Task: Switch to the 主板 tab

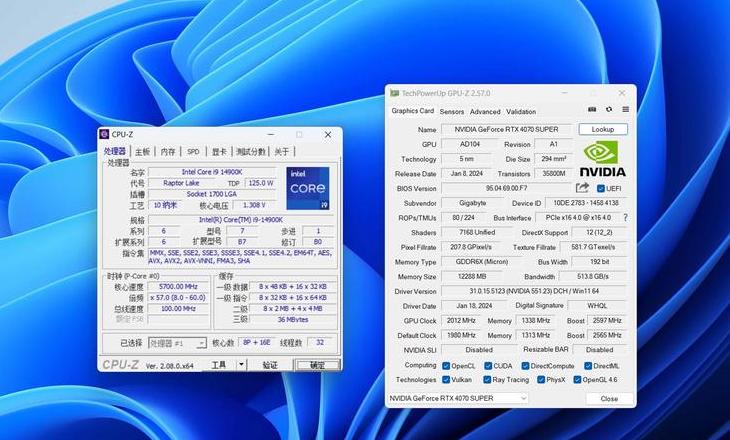Action: 142,152
